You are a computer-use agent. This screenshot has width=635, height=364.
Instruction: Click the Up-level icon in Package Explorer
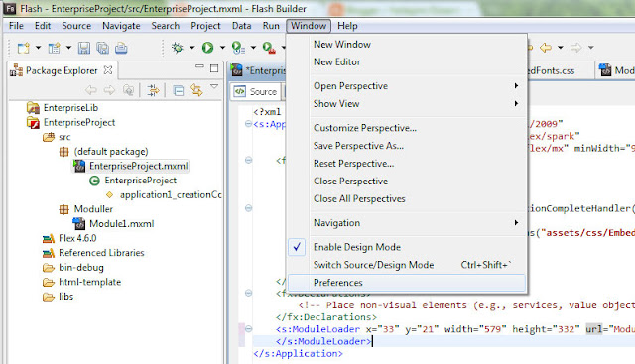pyautogui.click(x=128, y=90)
